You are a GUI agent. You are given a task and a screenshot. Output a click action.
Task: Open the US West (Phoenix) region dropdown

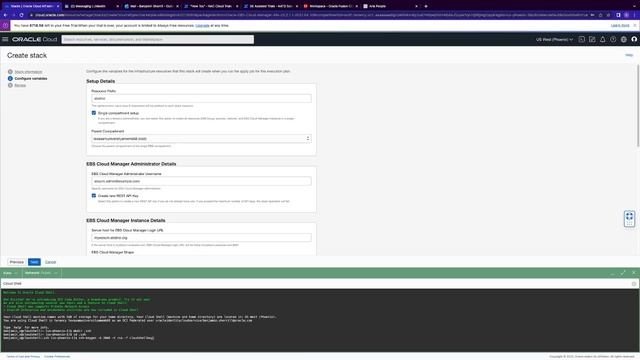click(554, 39)
